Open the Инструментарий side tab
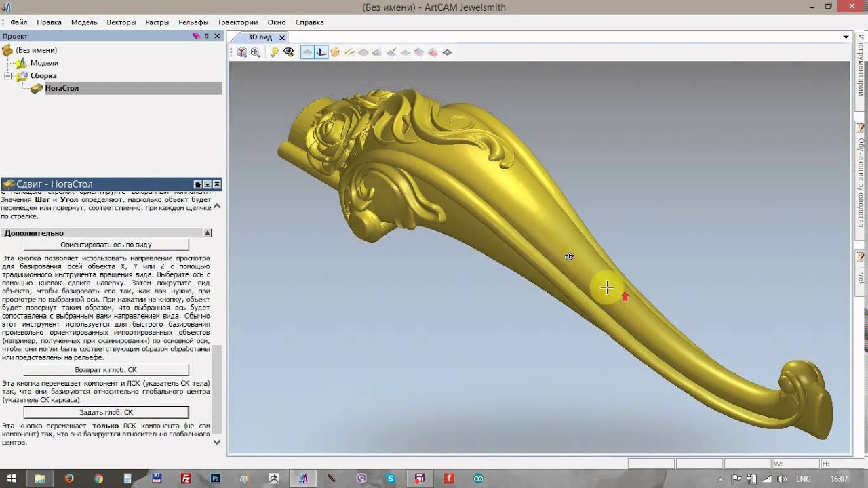 (x=861, y=72)
